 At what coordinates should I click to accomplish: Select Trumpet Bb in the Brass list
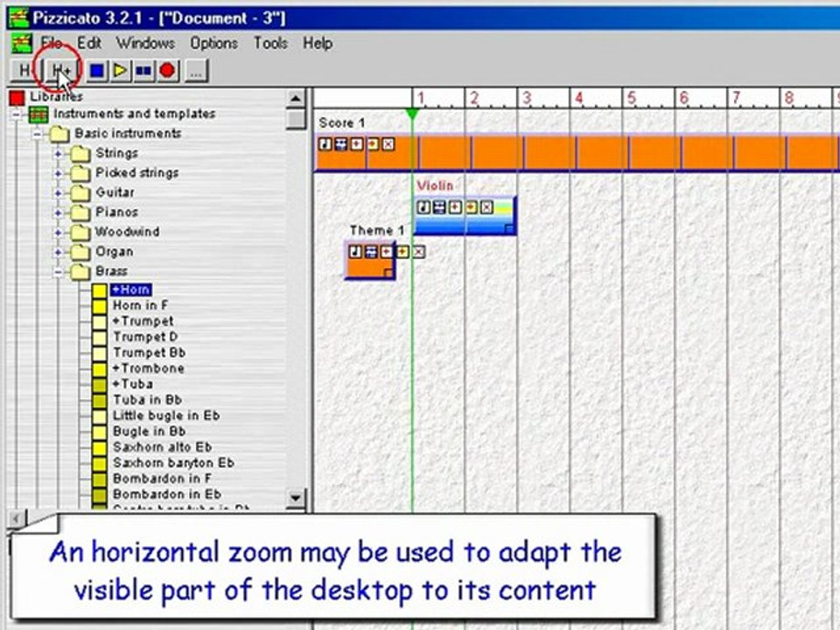(149, 353)
